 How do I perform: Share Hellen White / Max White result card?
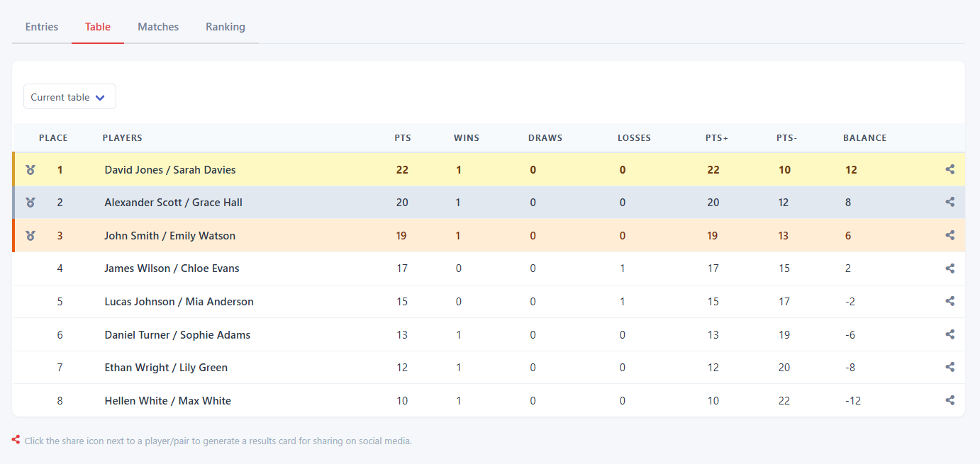point(950,400)
